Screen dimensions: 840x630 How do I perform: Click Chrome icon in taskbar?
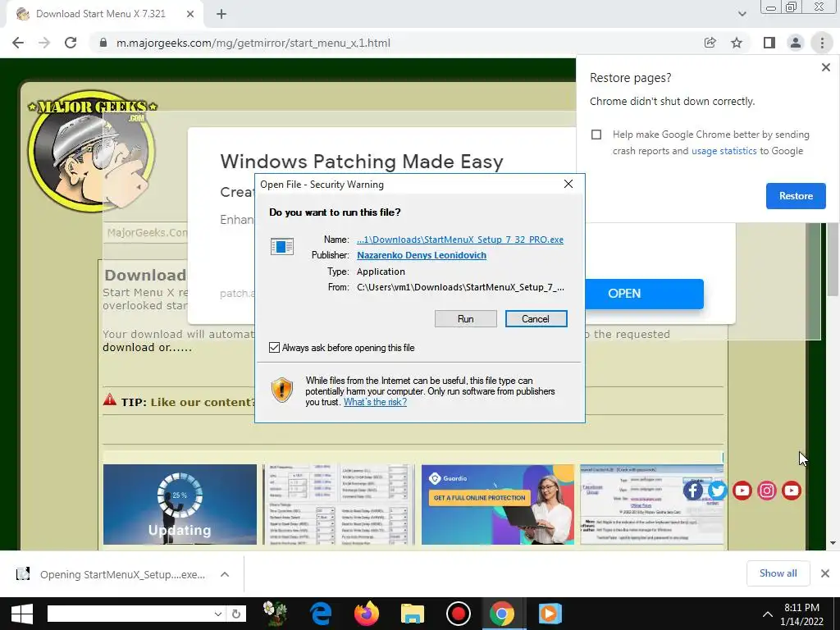pyautogui.click(x=502, y=614)
